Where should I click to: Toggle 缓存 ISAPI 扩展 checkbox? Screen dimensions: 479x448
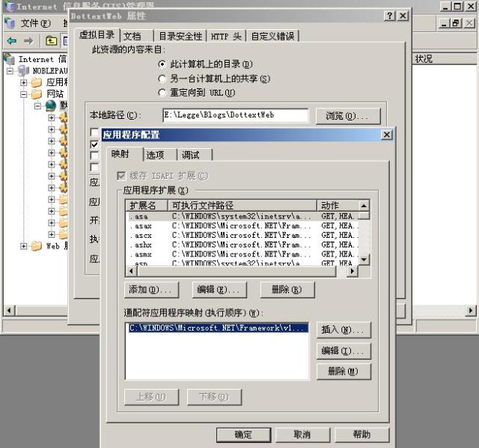pyautogui.click(x=121, y=176)
